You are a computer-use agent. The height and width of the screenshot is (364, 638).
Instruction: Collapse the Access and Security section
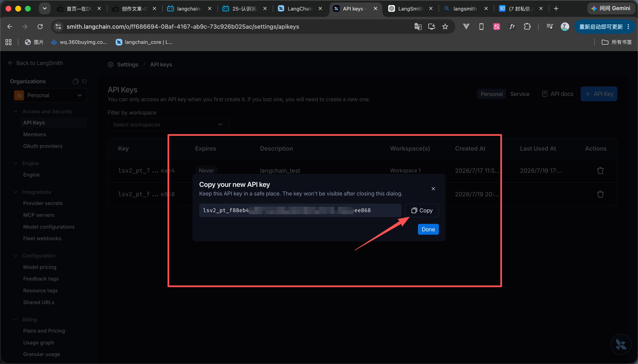16,112
